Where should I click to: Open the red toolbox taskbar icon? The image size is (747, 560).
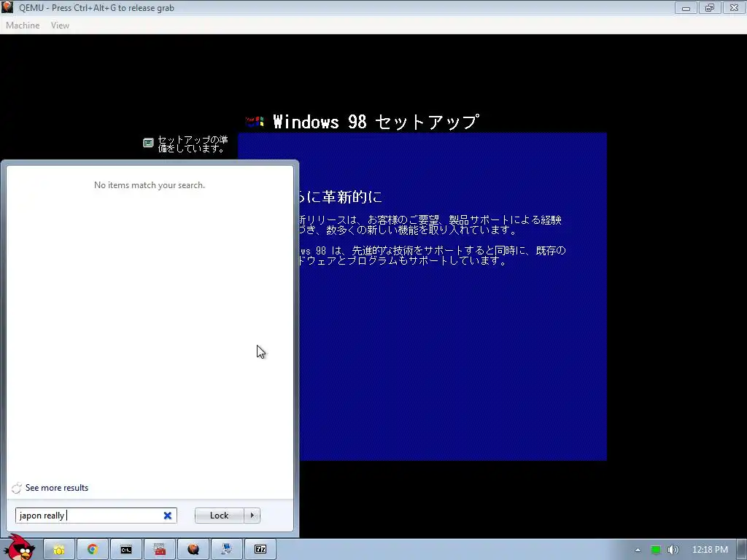click(160, 550)
